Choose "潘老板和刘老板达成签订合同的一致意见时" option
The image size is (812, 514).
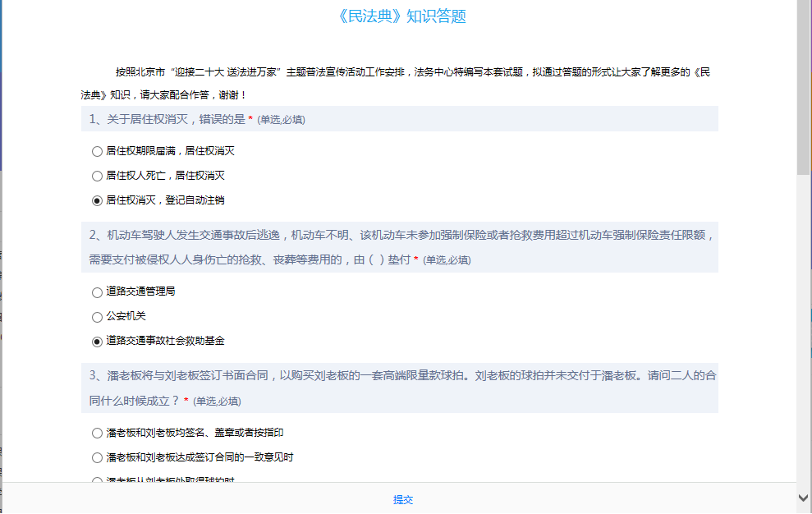[98, 458]
